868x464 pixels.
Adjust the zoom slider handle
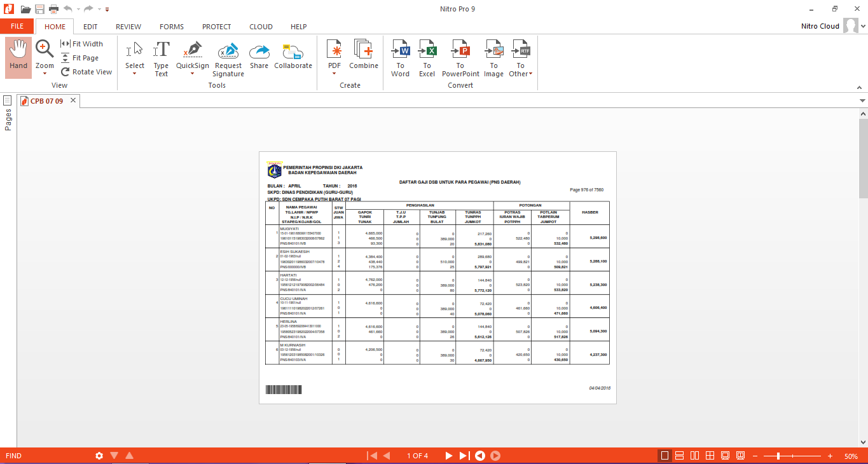(778, 456)
